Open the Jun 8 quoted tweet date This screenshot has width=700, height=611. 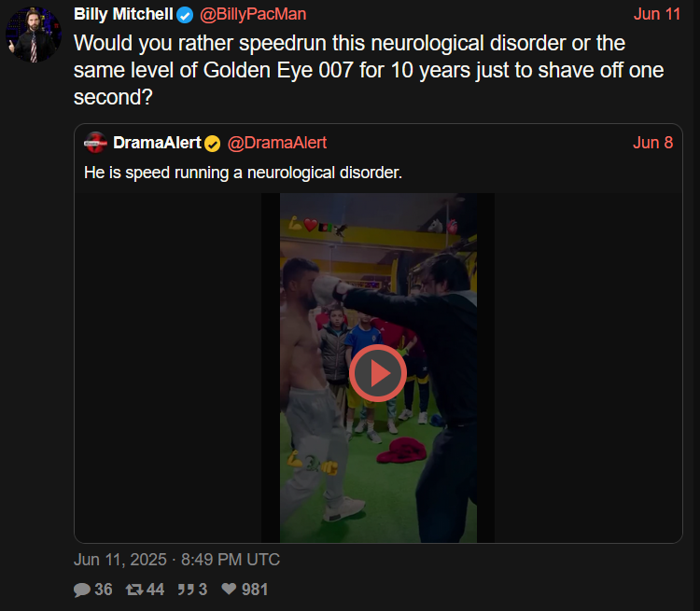click(x=652, y=143)
